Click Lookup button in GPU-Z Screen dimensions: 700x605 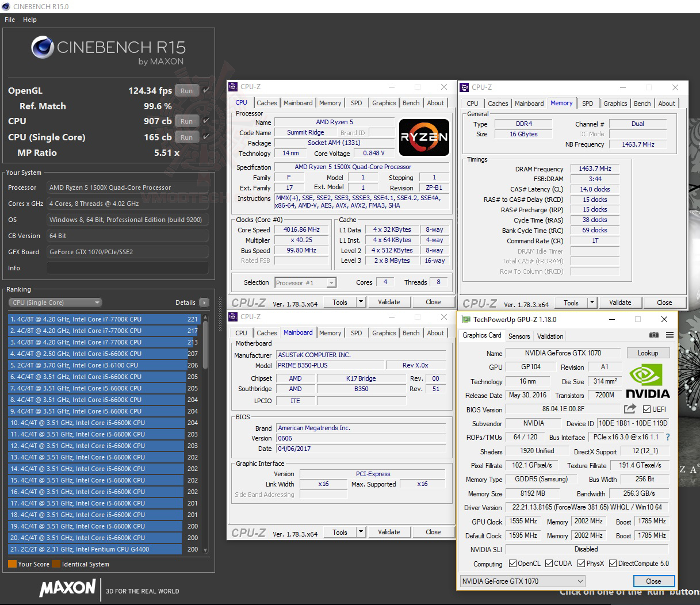point(648,353)
